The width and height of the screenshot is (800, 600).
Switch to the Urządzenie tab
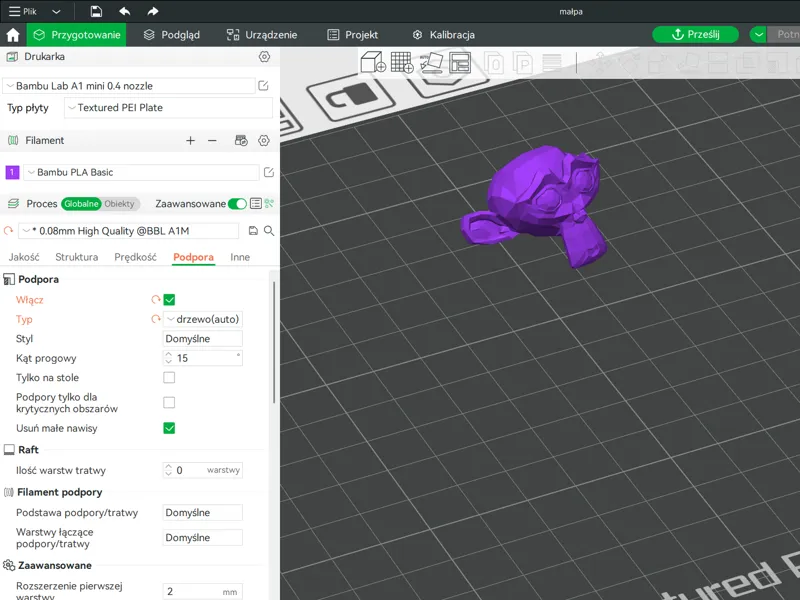[262, 35]
